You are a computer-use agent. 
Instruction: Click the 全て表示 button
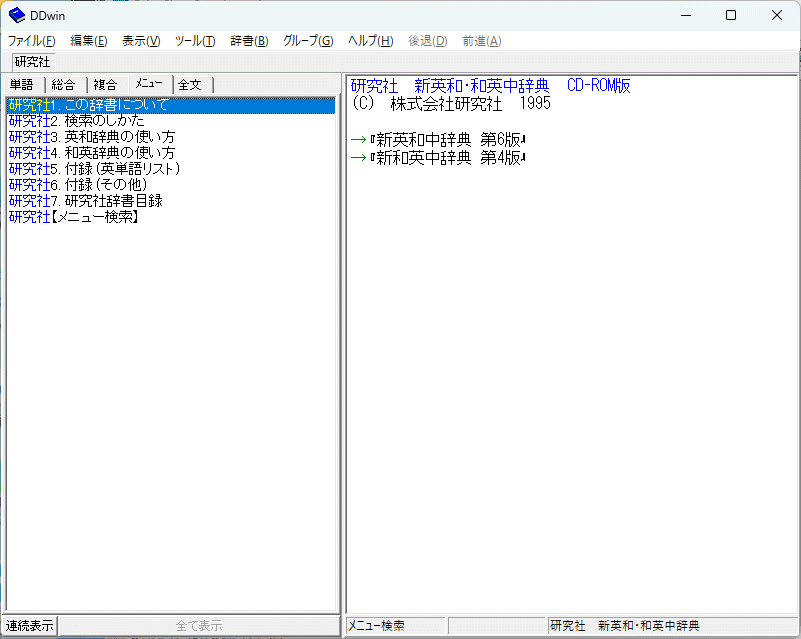point(199,625)
